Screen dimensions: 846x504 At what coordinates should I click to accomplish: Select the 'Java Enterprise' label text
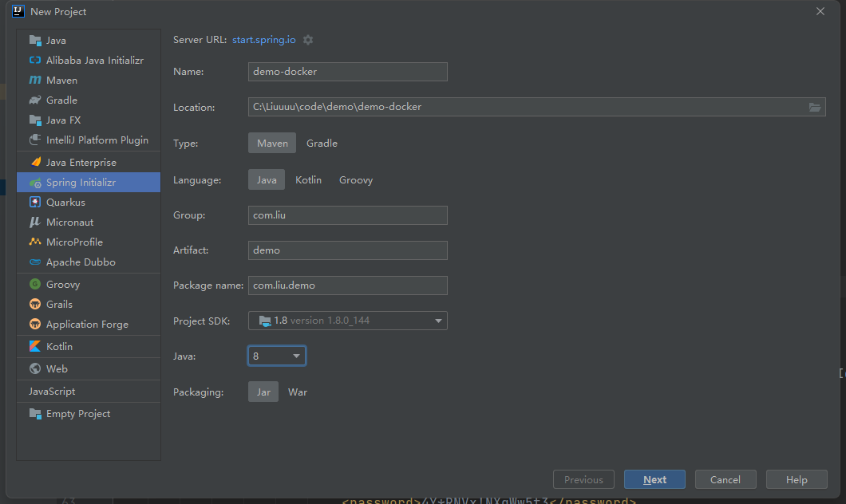pos(81,162)
